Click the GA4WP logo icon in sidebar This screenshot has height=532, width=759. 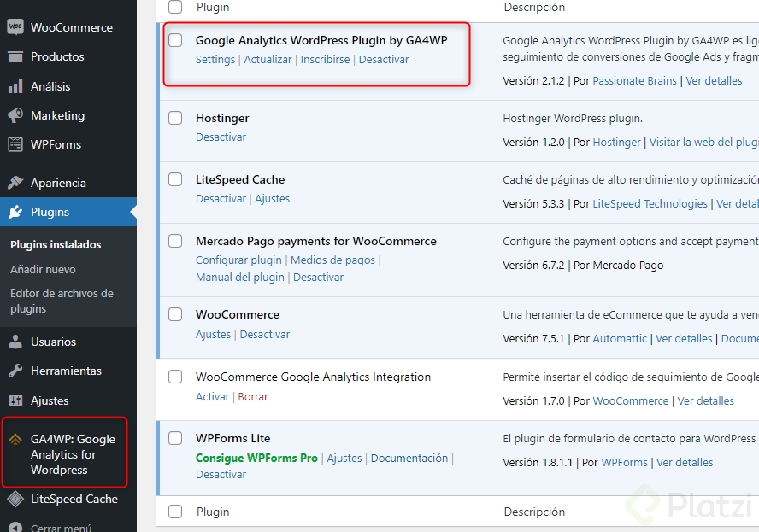click(15, 439)
